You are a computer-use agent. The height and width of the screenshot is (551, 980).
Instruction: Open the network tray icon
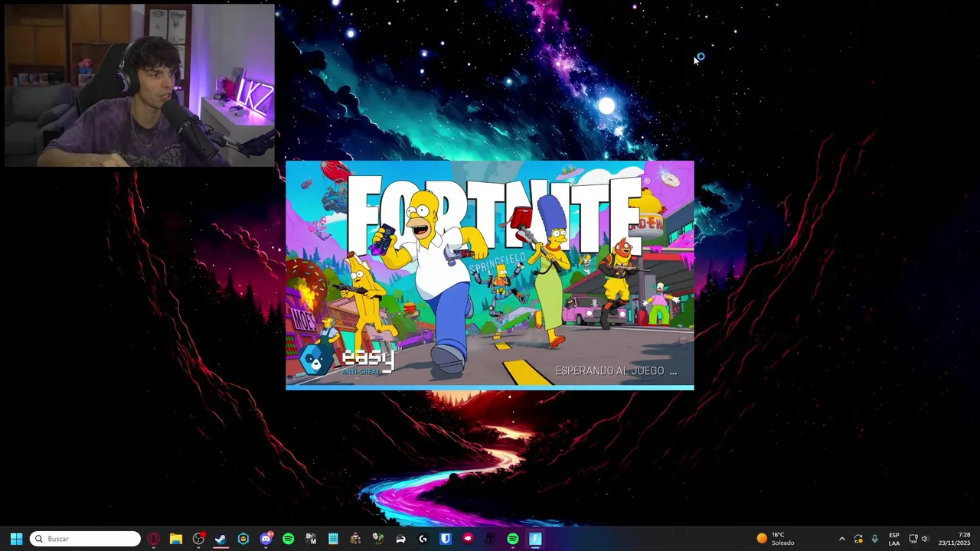point(913,539)
